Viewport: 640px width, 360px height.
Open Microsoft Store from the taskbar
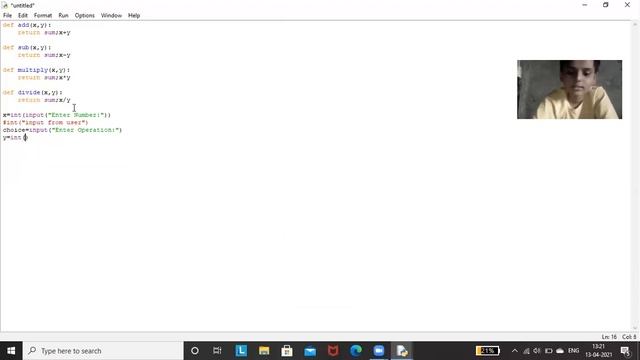coord(287,351)
